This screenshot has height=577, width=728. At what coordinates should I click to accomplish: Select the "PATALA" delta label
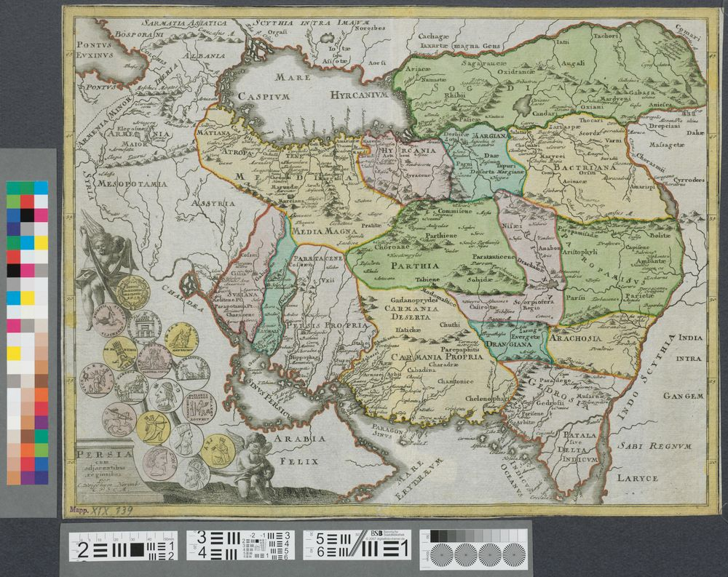coord(579,435)
